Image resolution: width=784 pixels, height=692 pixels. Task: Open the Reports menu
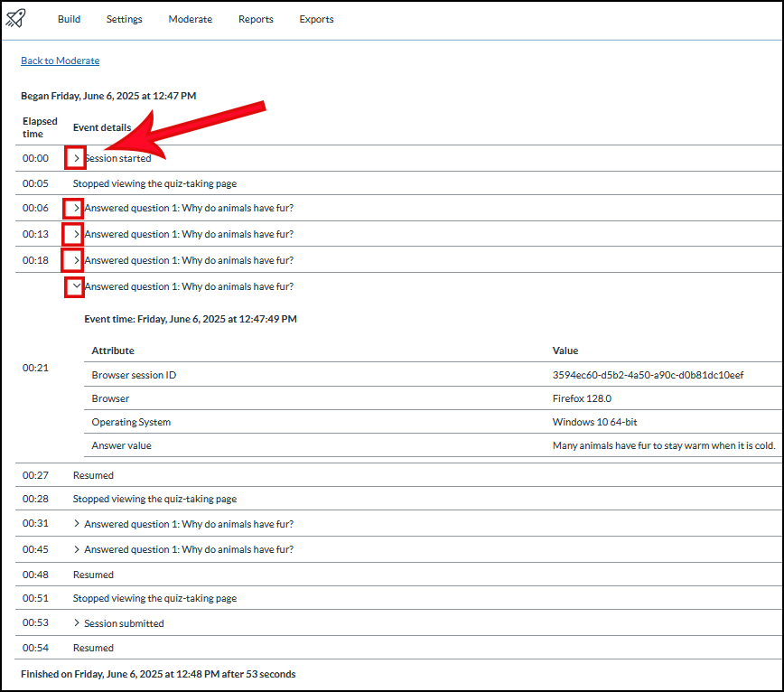(256, 19)
